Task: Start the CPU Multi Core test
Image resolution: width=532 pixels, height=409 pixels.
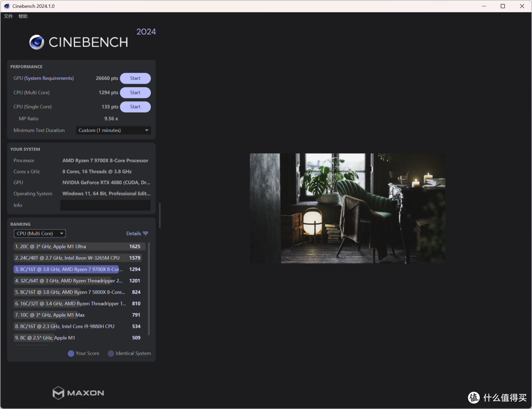Action: coord(135,92)
